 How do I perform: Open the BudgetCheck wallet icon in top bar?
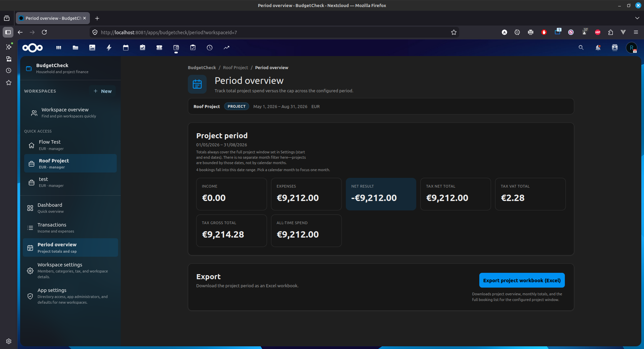(176, 48)
